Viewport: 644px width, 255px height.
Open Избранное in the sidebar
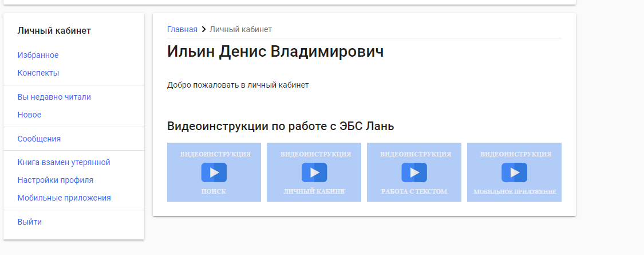pyautogui.click(x=38, y=55)
